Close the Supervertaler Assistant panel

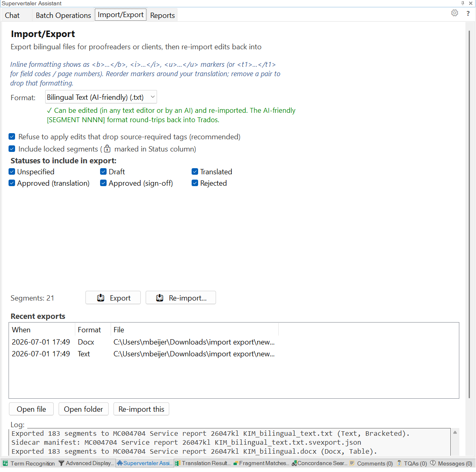tap(471, 3)
